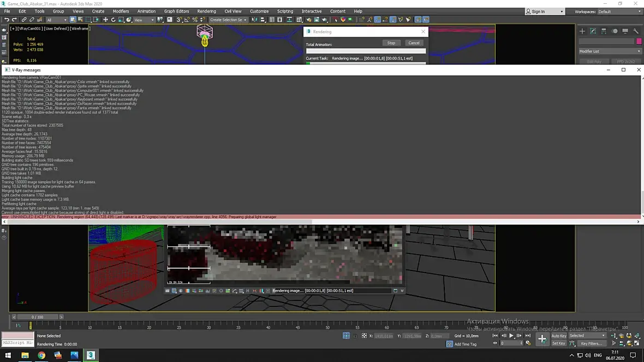
Task: Expand the Modifier List dropdown
Action: point(610,51)
